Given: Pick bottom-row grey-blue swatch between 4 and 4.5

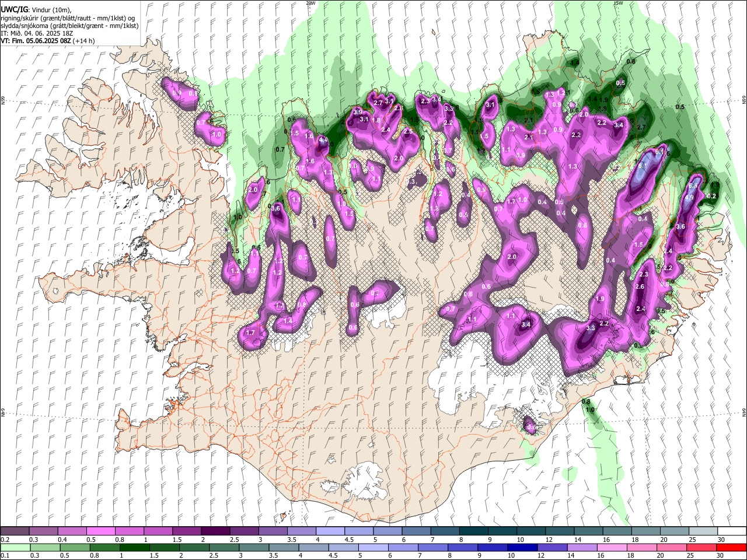Looking at the screenshot, I should pyautogui.click(x=313, y=547).
